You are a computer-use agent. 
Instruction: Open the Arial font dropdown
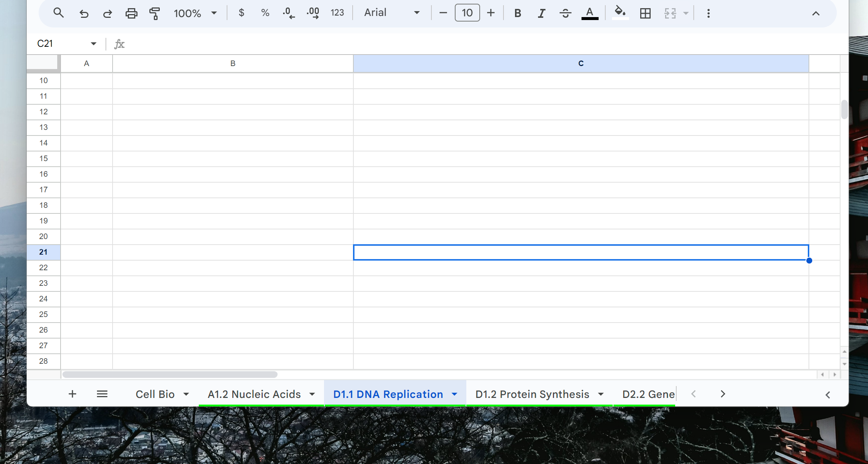point(392,13)
